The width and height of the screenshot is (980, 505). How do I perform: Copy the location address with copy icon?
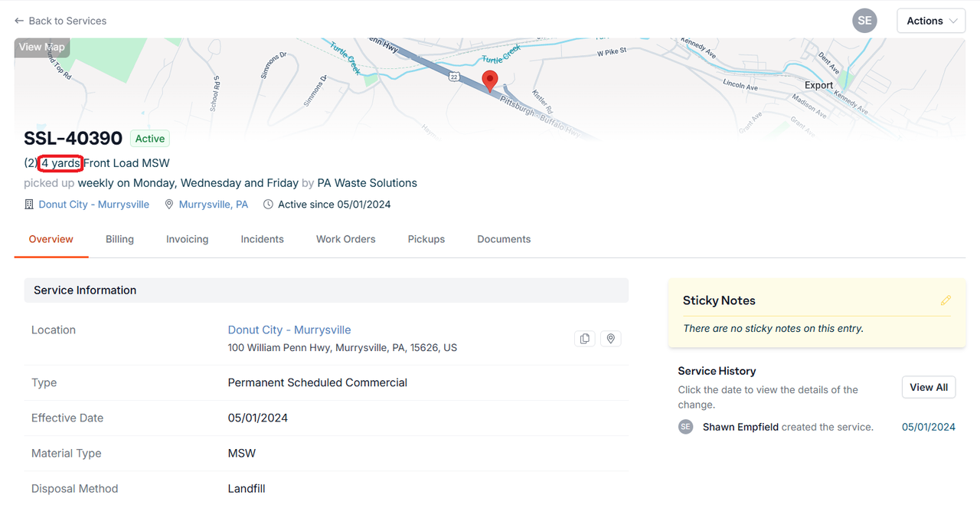pos(585,339)
